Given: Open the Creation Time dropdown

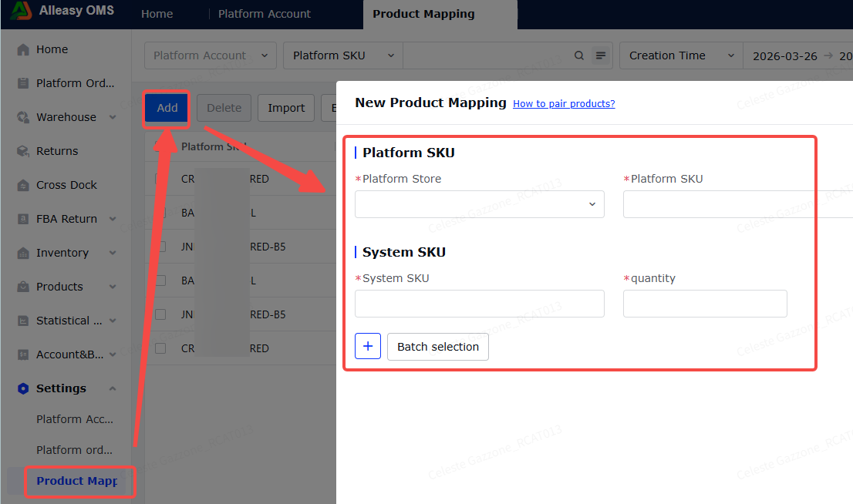Looking at the screenshot, I should (x=681, y=55).
